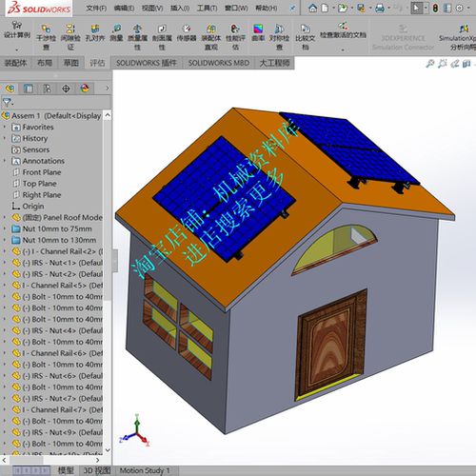Run 干涉检查 interference detection

(46, 38)
